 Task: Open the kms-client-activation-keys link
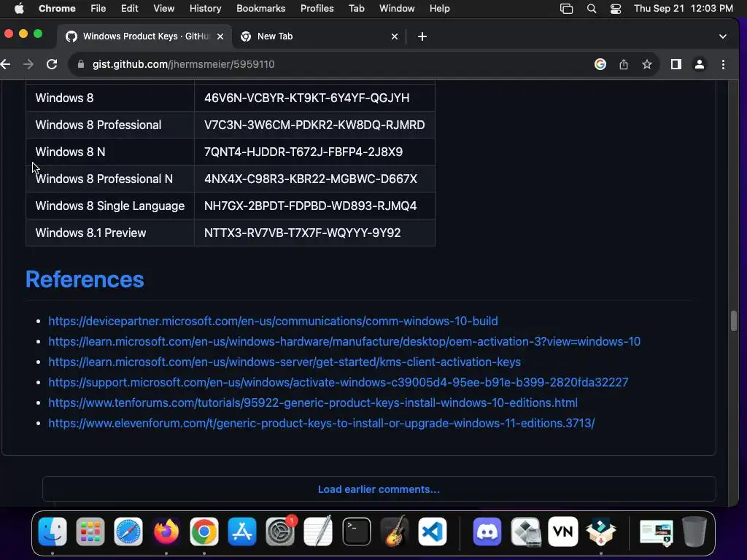point(285,362)
